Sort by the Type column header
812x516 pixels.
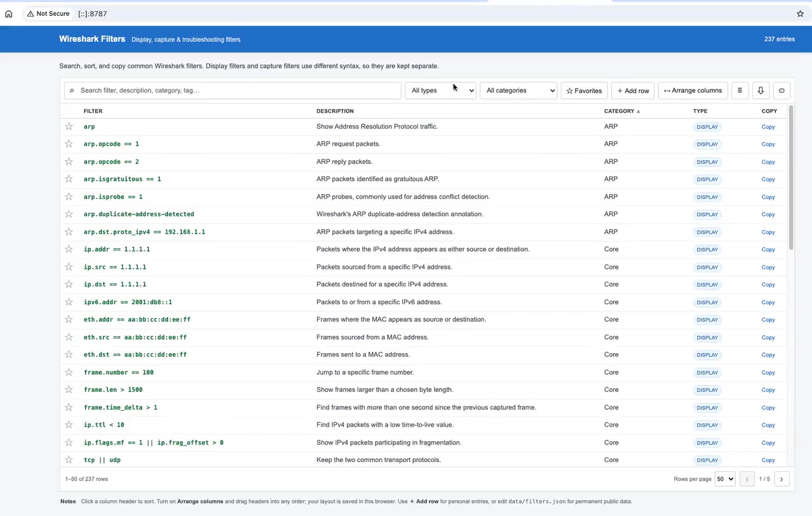pyautogui.click(x=700, y=111)
